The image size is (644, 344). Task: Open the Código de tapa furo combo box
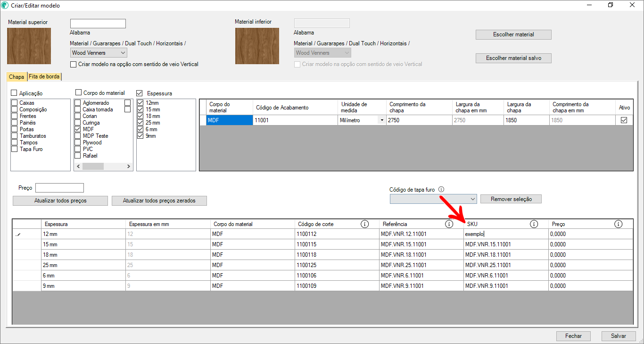(x=433, y=199)
